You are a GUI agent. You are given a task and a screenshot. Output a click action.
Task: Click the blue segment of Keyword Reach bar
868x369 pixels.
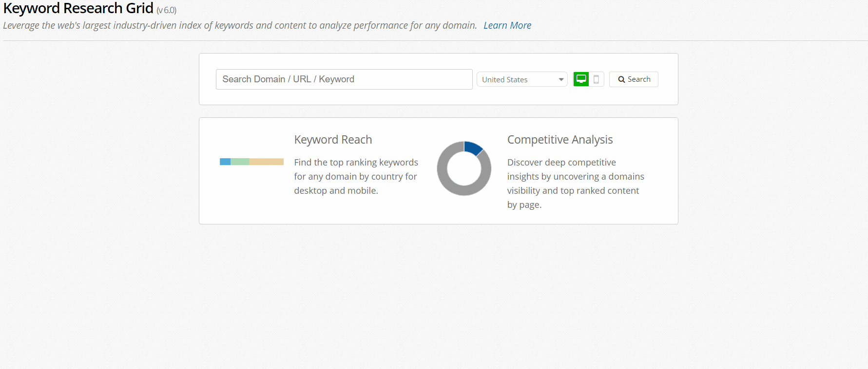tap(225, 162)
